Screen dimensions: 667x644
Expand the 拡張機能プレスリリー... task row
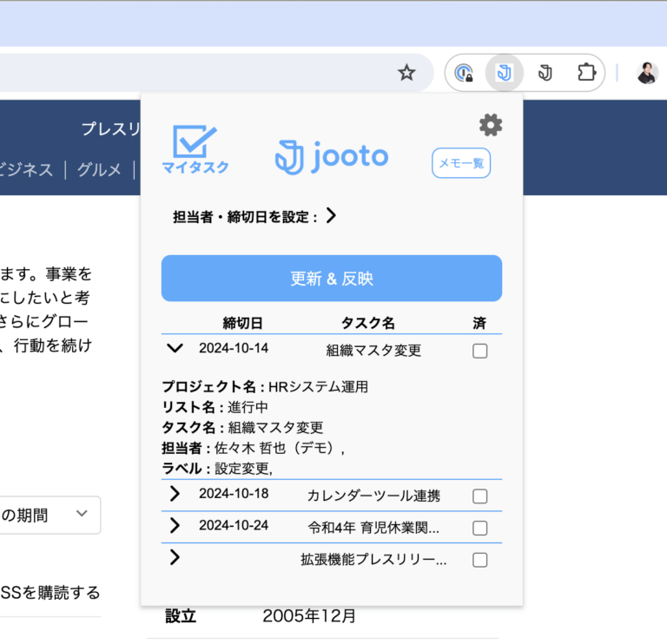pos(175,557)
